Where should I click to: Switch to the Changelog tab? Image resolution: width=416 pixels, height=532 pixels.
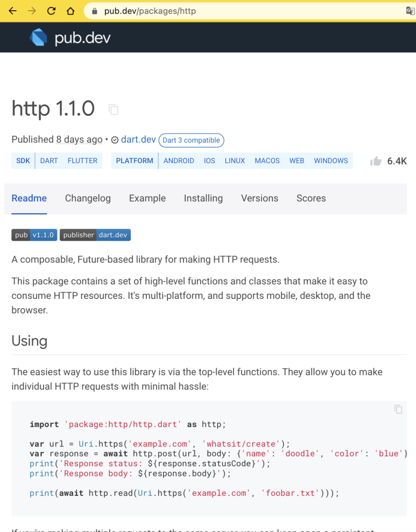pyautogui.click(x=88, y=199)
